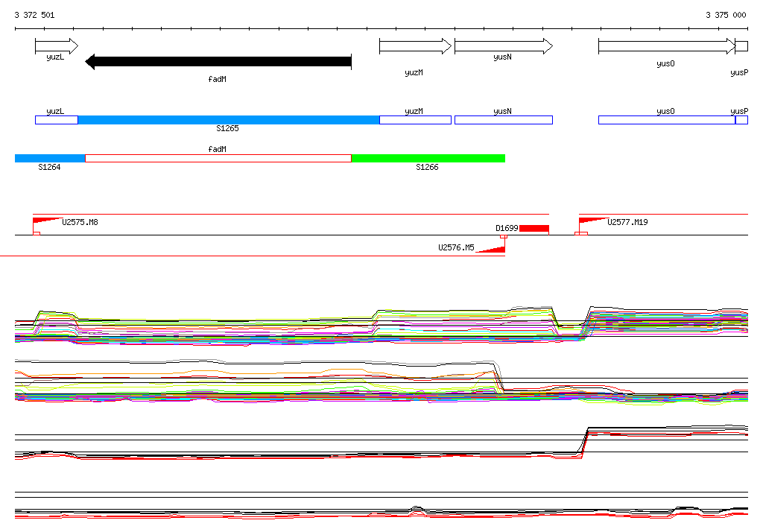Click the fadM label under black arrow

coord(217,79)
